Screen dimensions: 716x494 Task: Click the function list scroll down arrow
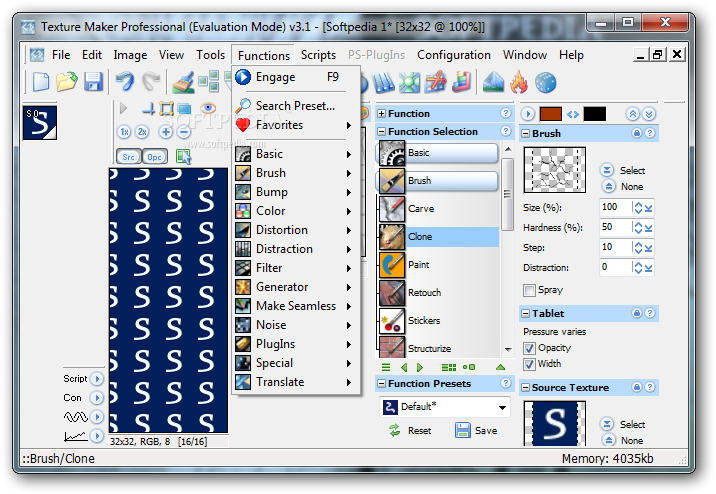(x=508, y=350)
